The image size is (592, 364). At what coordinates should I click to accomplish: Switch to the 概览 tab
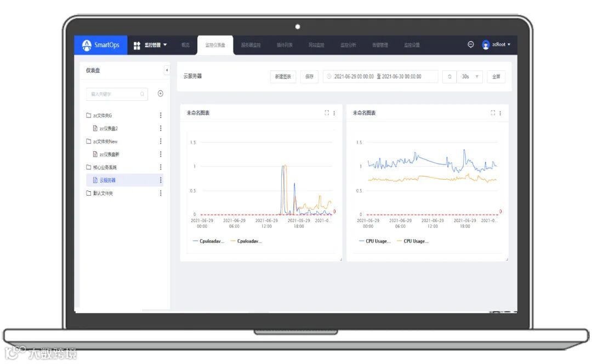point(185,45)
